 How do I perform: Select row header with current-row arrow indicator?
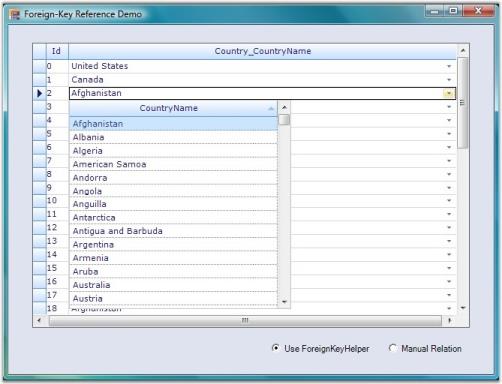pyautogui.click(x=39, y=93)
